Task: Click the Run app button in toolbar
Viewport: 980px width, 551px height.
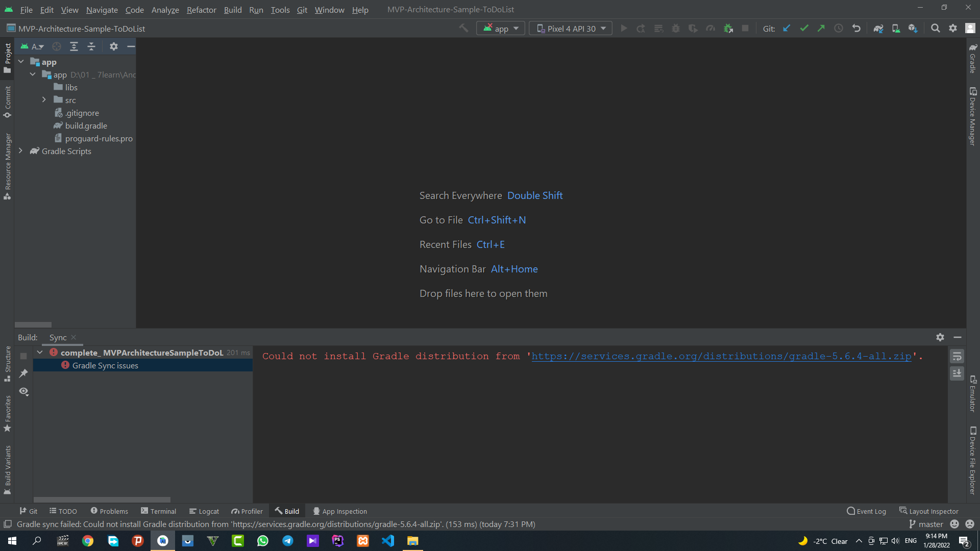Action: [x=623, y=28]
